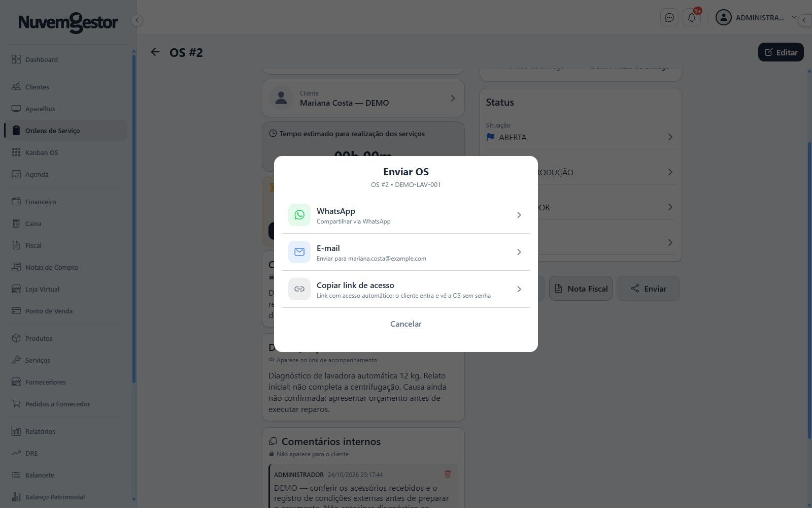Go back using the arrow beside OS #2

[x=155, y=52]
